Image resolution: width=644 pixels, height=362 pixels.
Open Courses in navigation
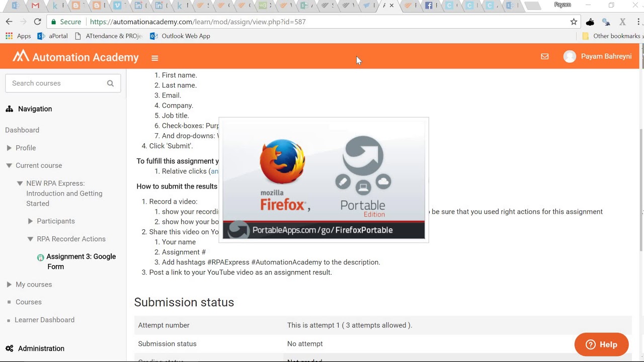pos(29,302)
